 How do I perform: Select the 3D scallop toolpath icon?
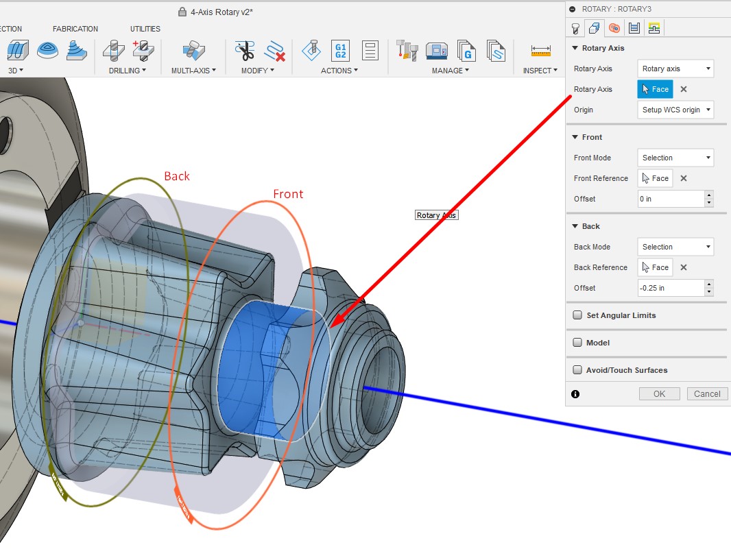coord(47,50)
